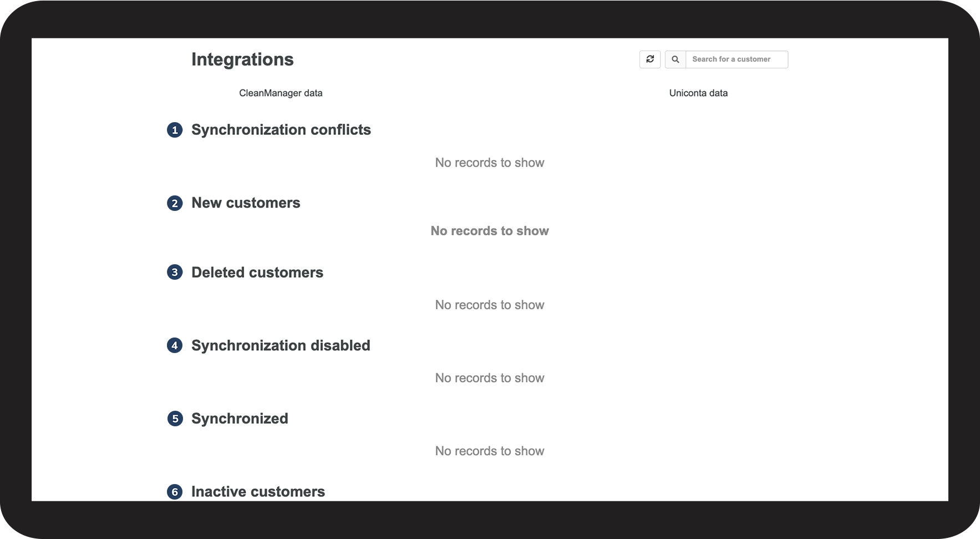Click No records to show under Synchronization conflicts
The height and width of the screenshot is (539, 980).
tap(490, 163)
